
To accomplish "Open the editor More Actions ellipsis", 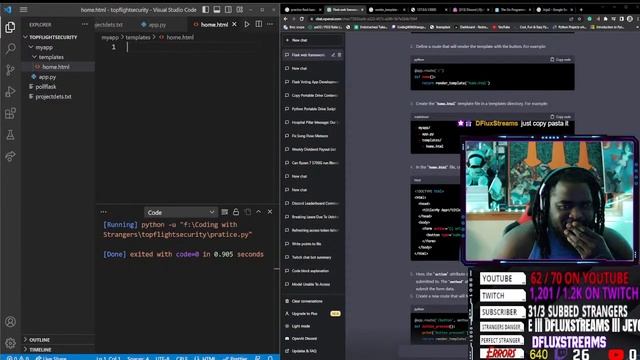I will (270, 24).
